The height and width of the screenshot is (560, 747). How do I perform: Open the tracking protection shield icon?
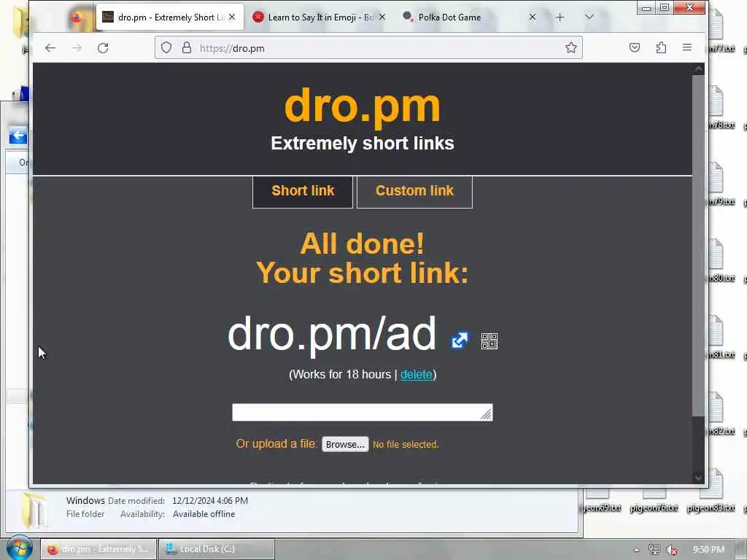(x=166, y=47)
